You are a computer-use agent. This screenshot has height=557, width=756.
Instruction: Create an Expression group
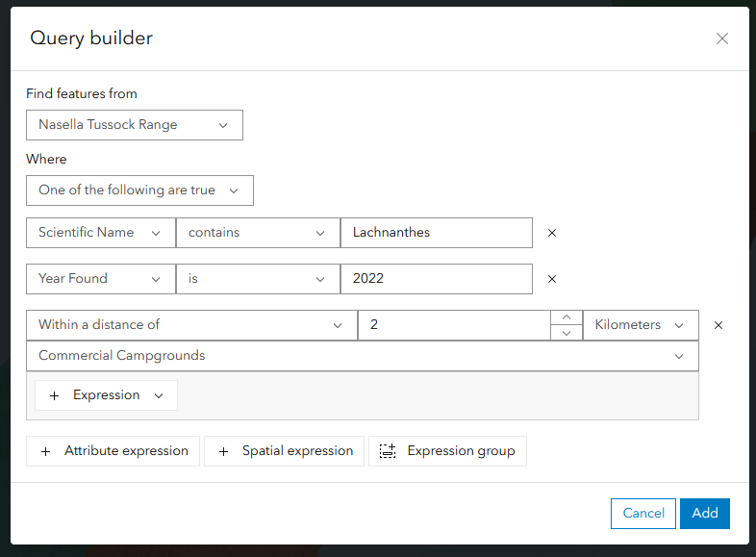point(447,451)
